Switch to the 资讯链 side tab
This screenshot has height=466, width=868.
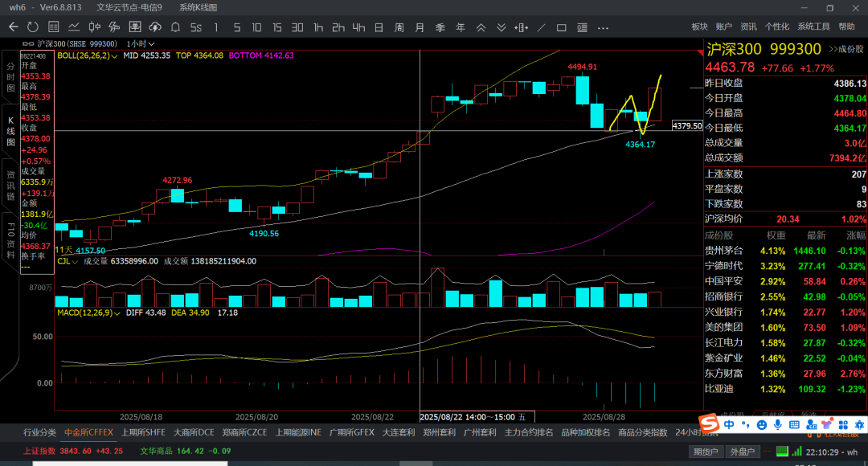(10, 186)
